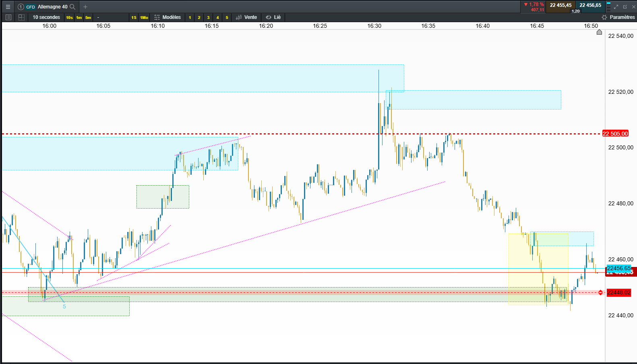The height and width of the screenshot is (364, 637).
Task: Open the 10 secondes timeframe selector
Action: pos(46,17)
